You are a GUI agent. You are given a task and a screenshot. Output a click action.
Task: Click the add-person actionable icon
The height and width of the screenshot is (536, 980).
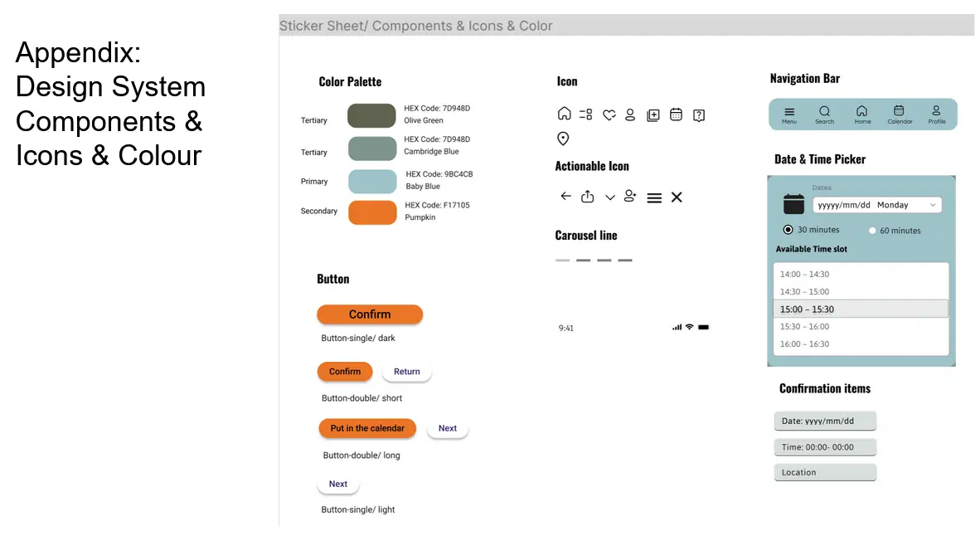tap(631, 196)
